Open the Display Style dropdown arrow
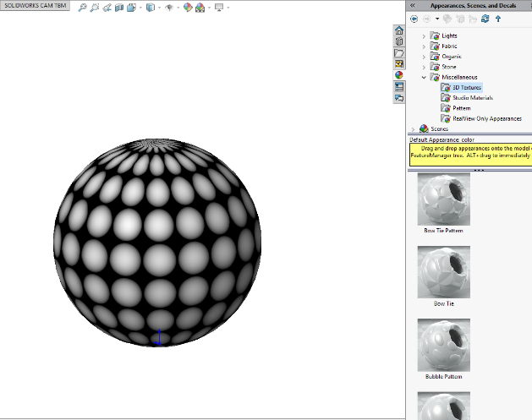 pos(161,8)
